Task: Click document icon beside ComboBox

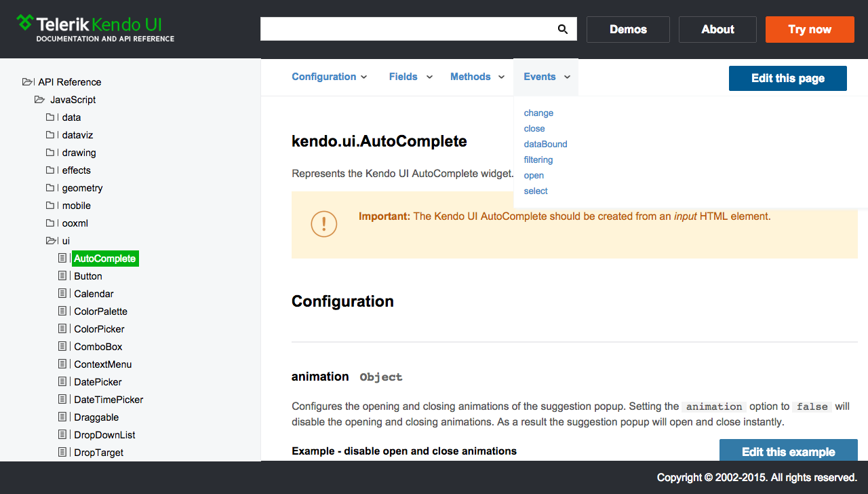Action: pyautogui.click(x=62, y=347)
